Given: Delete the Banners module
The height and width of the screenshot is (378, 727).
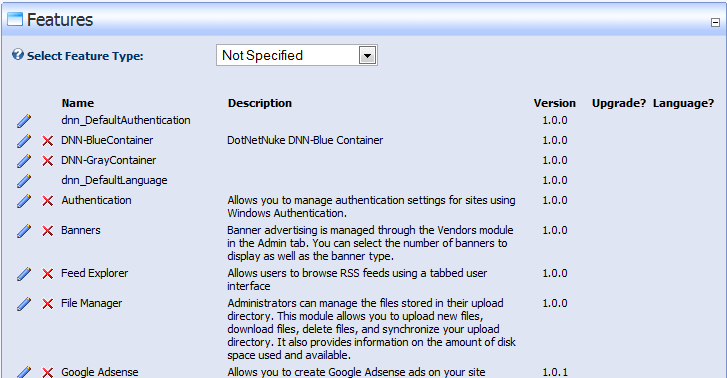Looking at the screenshot, I should pos(47,231).
